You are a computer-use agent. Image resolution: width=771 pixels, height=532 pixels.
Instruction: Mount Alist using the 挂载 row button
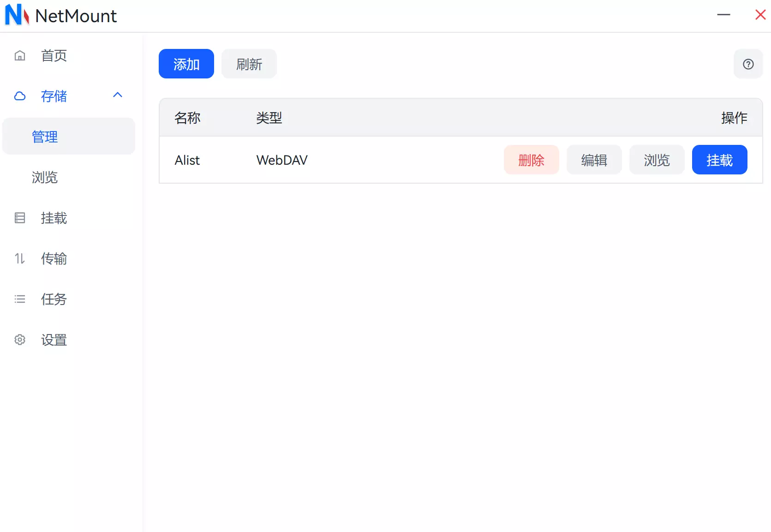pos(719,160)
